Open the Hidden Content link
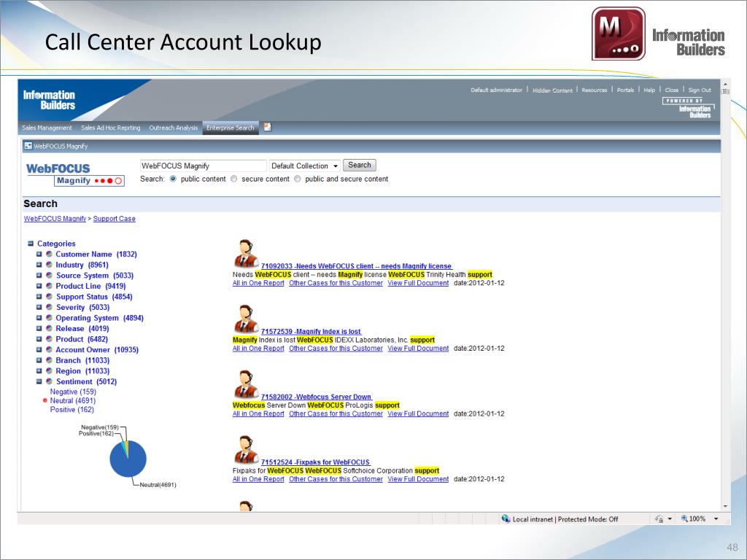The width and height of the screenshot is (747, 560). pyautogui.click(x=553, y=90)
